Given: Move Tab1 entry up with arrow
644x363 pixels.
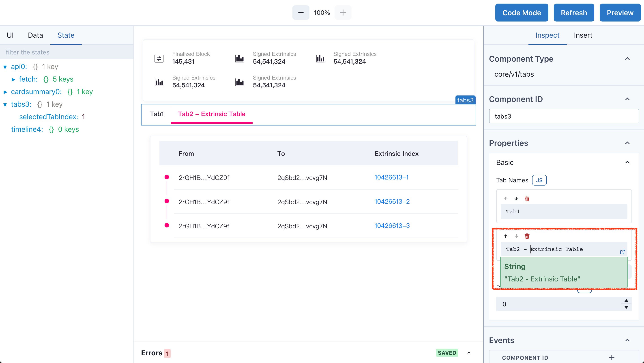Looking at the screenshot, I should (505, 199).
